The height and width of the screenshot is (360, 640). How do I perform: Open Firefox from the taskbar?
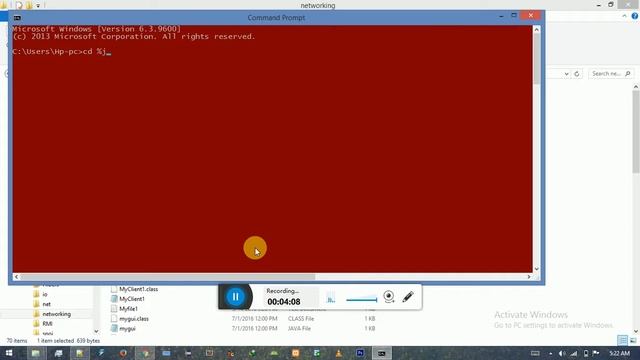pos(123,353)
